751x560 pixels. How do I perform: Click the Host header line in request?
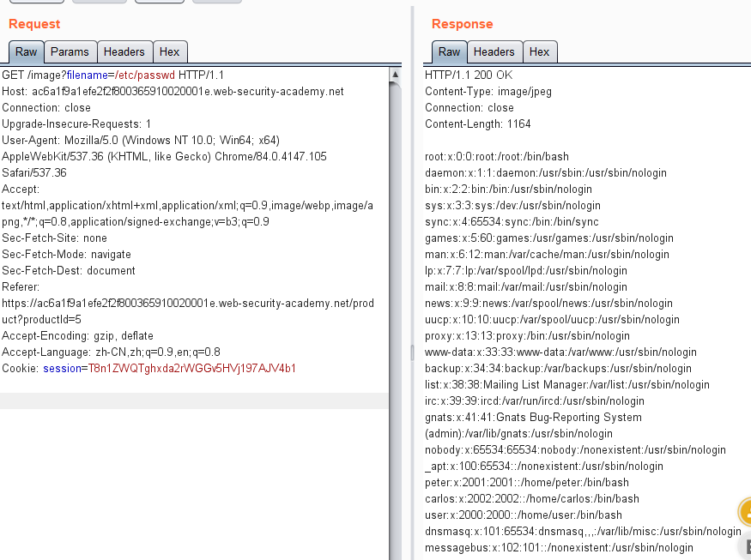click(x=173, y=92)
